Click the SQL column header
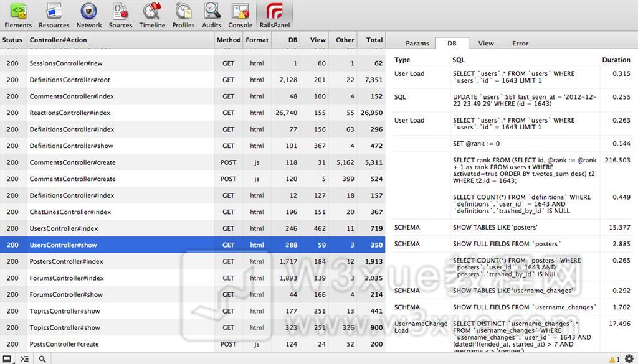Viewport: 638px width, 364px height. coord(458,60)
